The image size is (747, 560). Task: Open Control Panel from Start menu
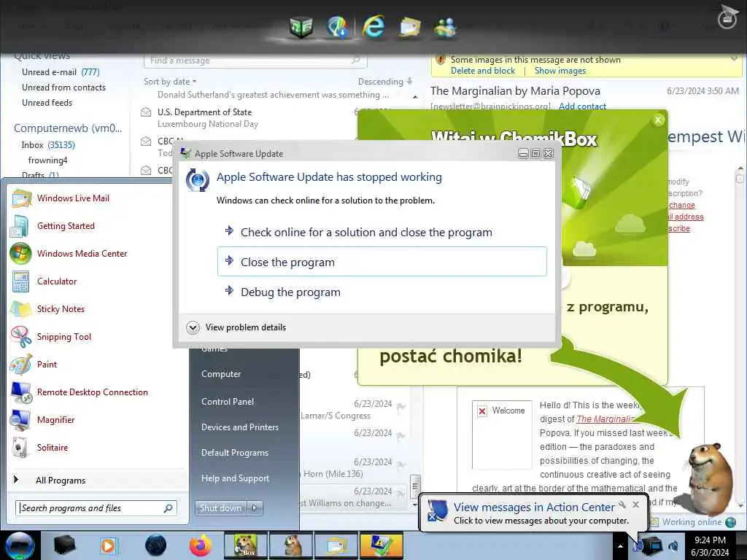[228, 402]
